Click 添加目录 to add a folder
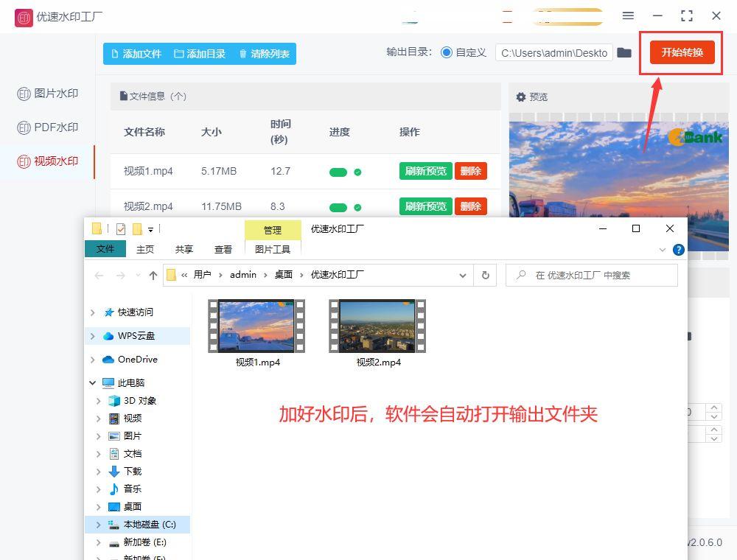737x560 pixels. click(x=200, y=54)
